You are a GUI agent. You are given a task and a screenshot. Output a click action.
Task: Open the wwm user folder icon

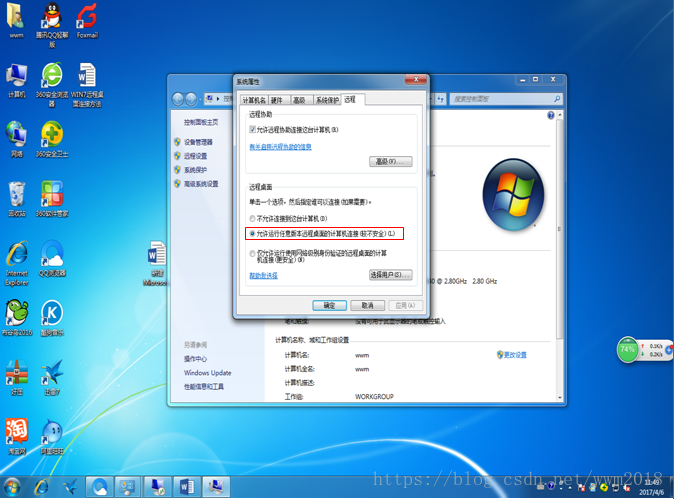[x=16, y=21]
